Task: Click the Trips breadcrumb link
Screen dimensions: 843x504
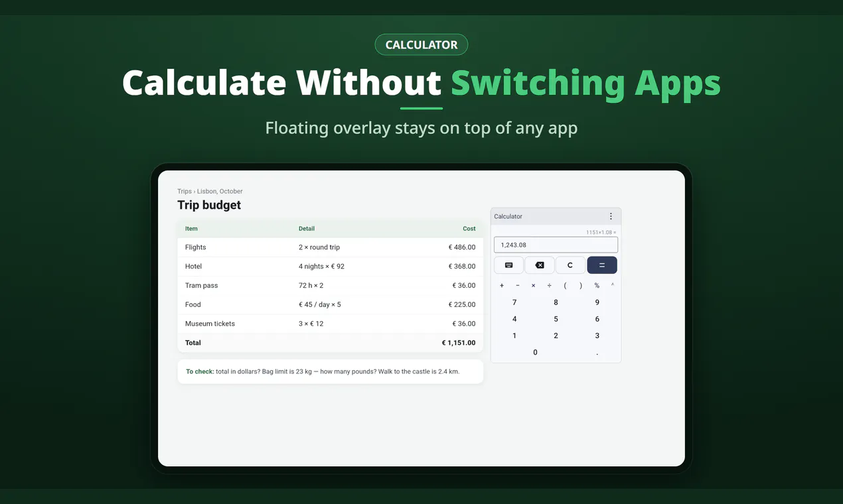Action: pyautogui.click(x=185, y=191)
